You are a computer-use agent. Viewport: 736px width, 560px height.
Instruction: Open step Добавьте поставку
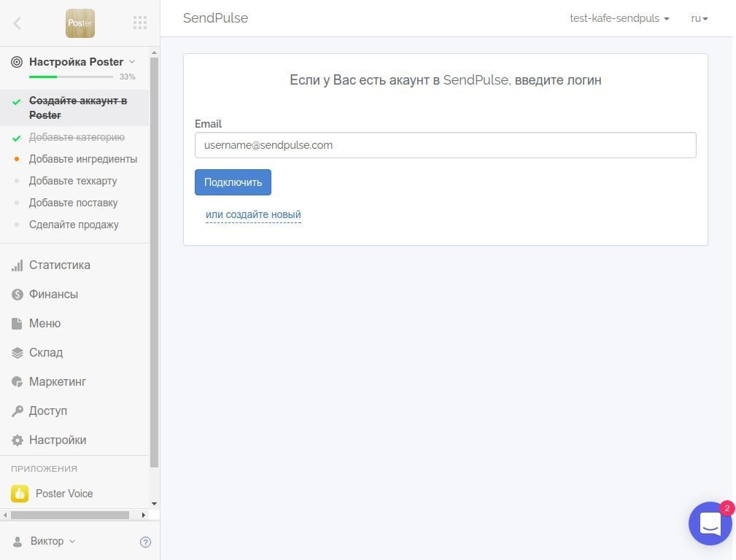73,203
